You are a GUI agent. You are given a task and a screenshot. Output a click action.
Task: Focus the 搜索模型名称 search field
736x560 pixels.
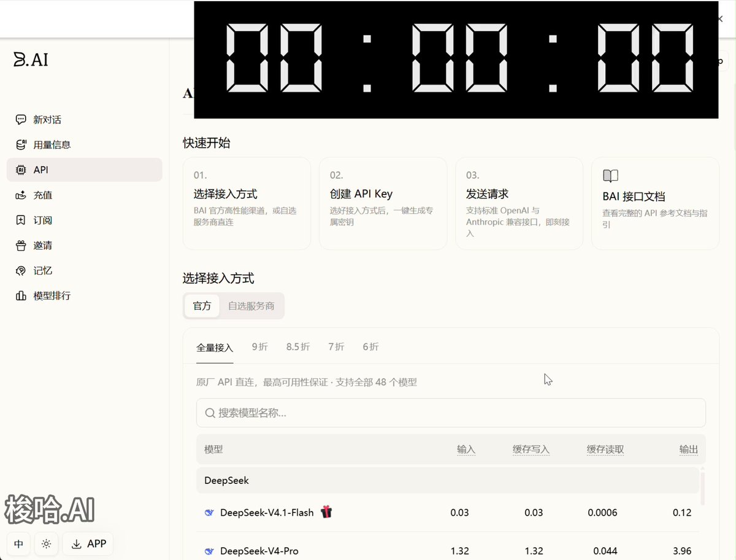pos(451,413)
